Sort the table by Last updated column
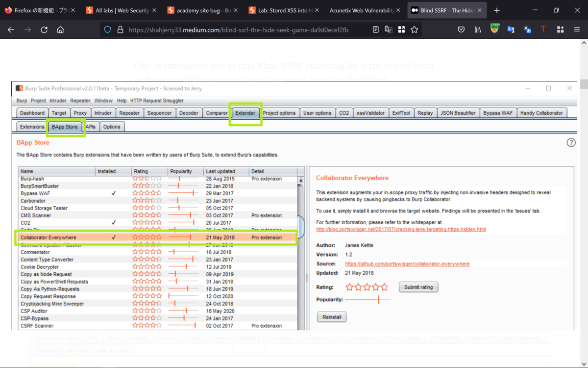 pos(226,171)
